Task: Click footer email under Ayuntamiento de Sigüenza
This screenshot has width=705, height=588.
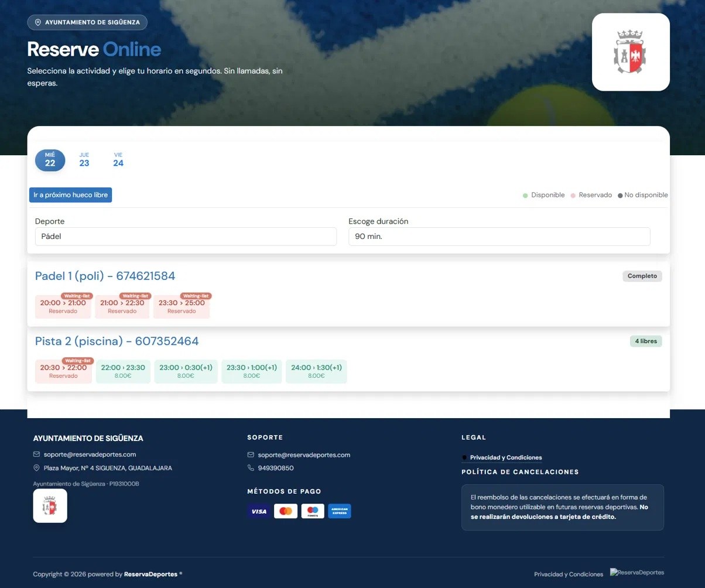Action: 90,454
